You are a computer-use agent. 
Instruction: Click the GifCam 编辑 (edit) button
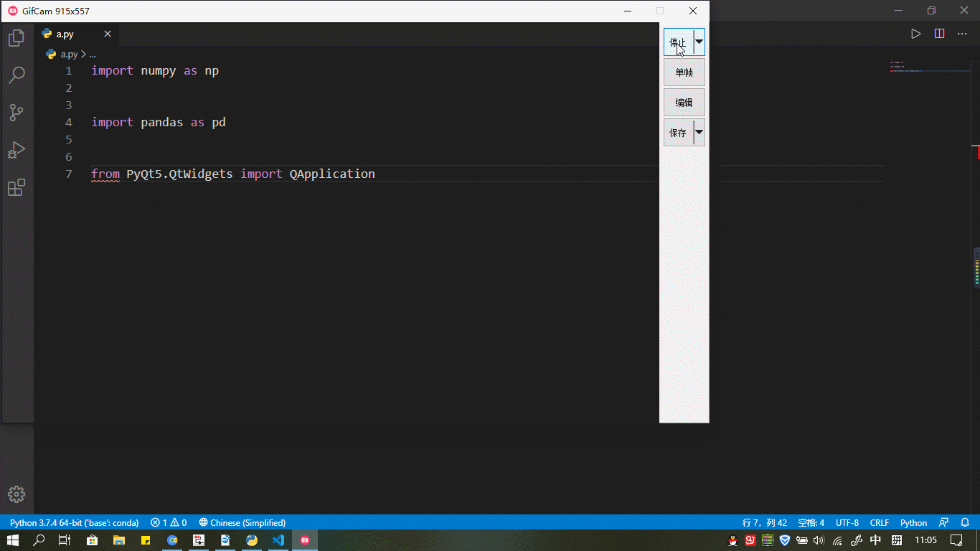(x=684, y=103)
